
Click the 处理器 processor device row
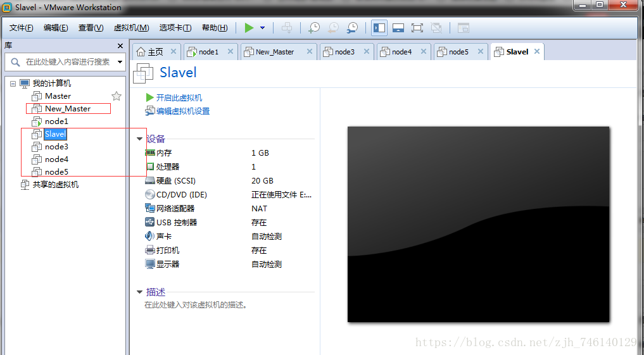point(229,167)
